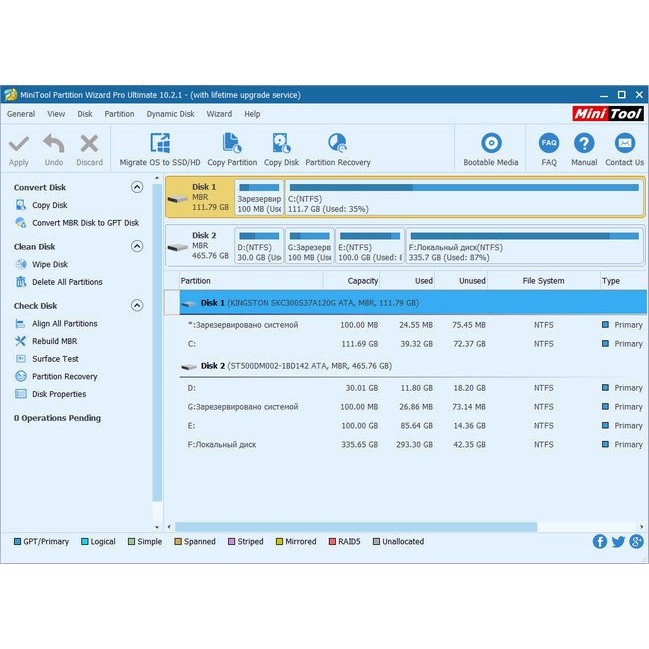
Task: Select Disk 2 in the disk map
Action: pyautogui.click(x=200, y=246)
